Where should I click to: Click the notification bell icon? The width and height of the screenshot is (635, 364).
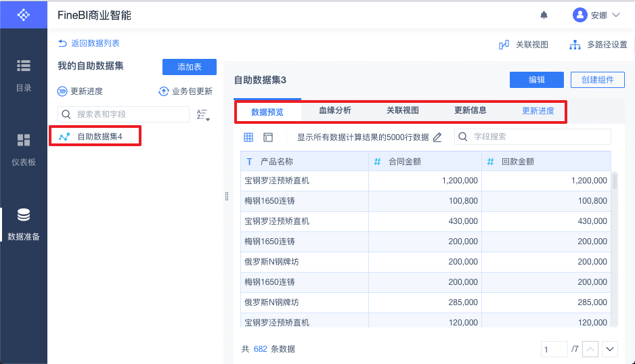click(x=544, y=15)
